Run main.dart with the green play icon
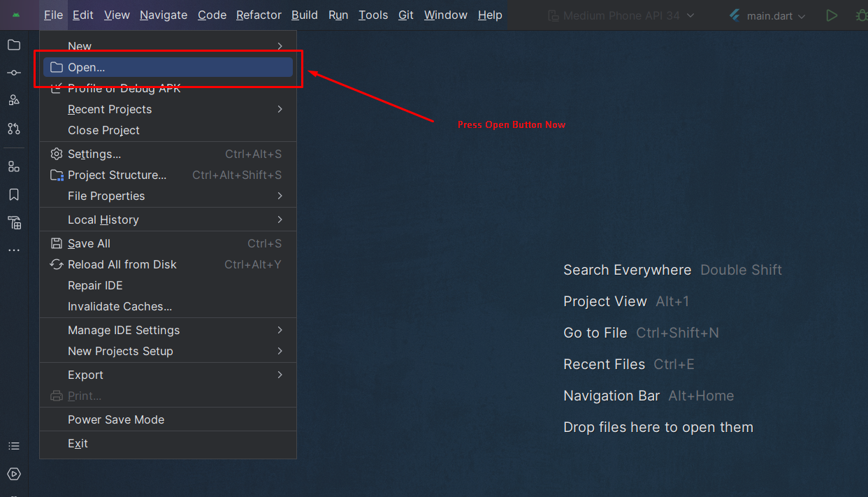The height and width of the screenshot is (497, 868). coord(832,15)
